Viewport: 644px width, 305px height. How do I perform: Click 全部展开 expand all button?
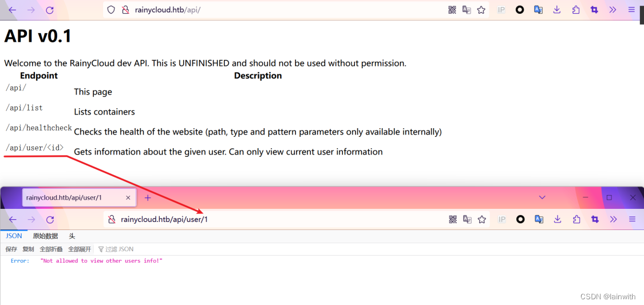coord(79,249)
